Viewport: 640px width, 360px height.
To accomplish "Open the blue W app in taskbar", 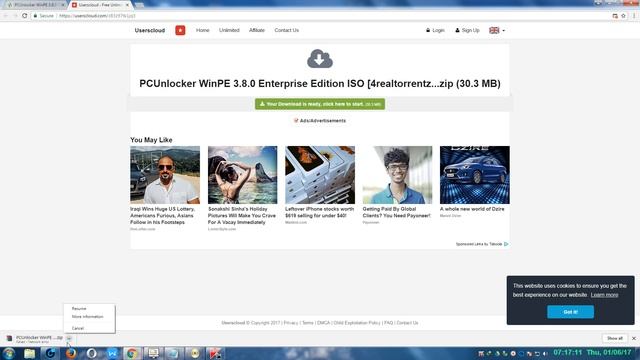I will [x=112, y=353].
